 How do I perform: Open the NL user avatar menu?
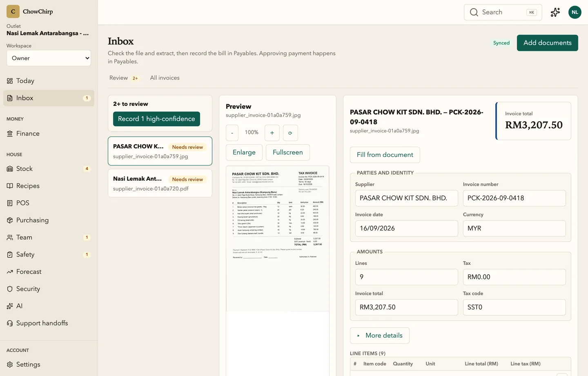click(x=575, y=12)
